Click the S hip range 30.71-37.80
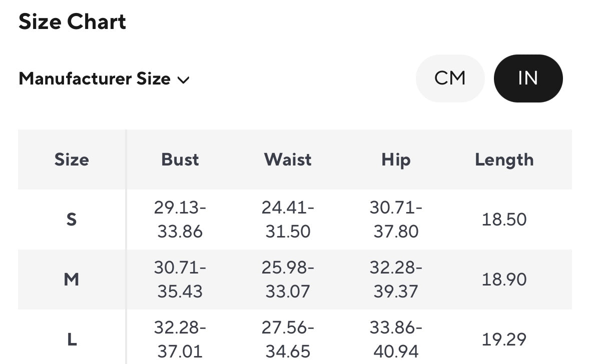The height and width of the screenshot is (364, 590). point(396,219)
